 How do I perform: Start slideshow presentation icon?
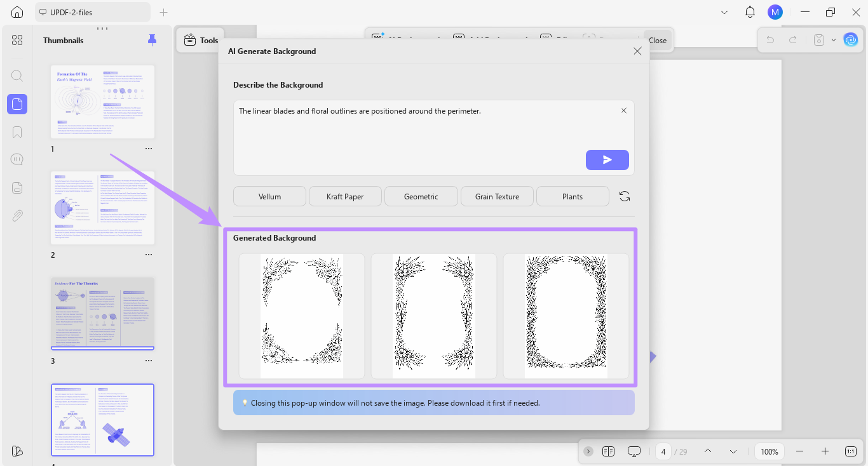(x=634, y=451)
